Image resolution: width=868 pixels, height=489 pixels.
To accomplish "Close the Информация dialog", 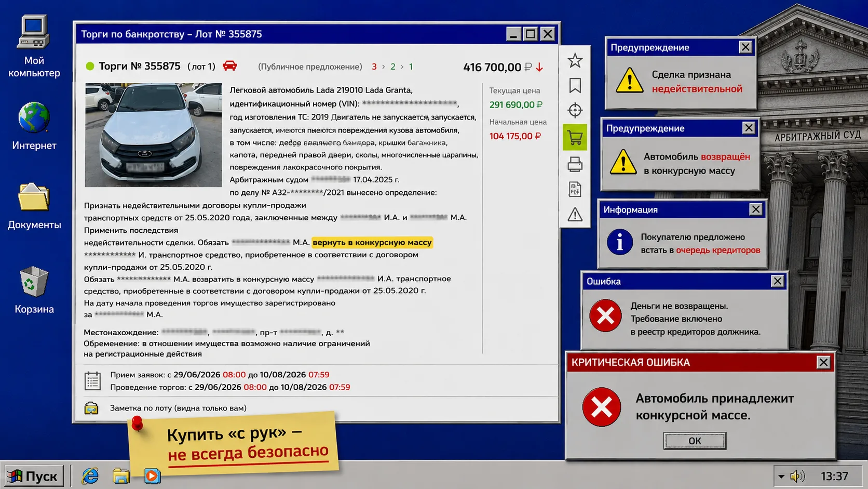I will coord(756,209).
